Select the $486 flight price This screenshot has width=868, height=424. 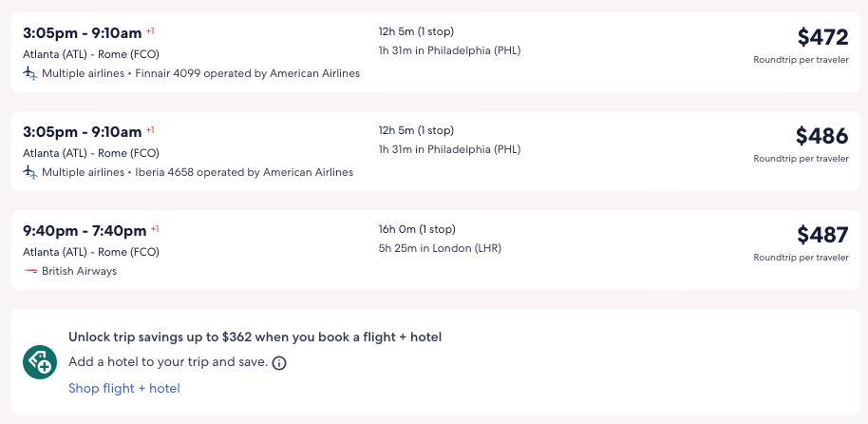821,136
